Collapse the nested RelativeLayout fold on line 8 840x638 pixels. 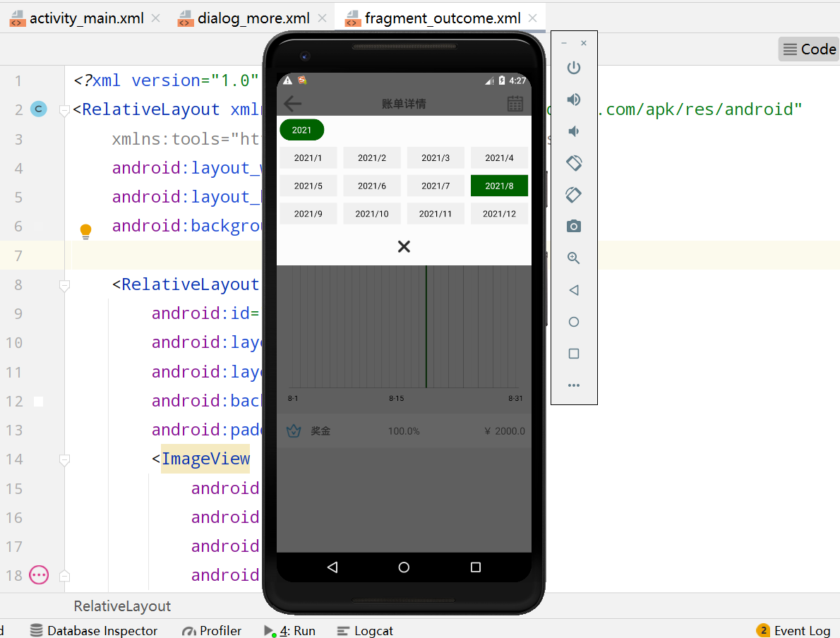coord(64,285)
